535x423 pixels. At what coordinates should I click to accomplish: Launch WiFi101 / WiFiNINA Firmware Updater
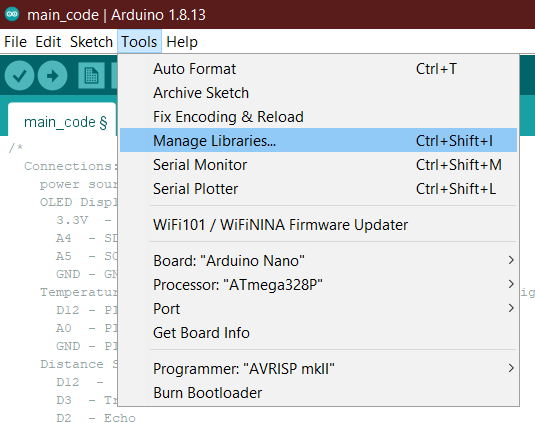click(318, 225)
